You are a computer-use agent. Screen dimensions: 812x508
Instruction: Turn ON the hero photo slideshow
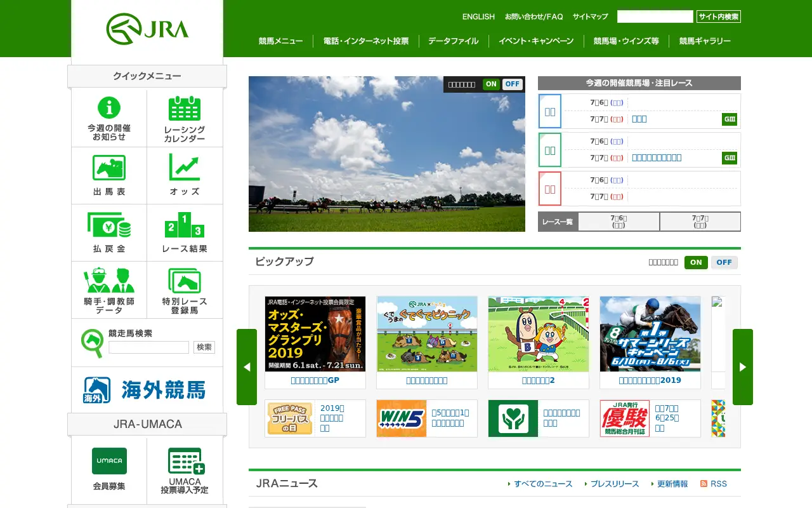coord(491,84)
